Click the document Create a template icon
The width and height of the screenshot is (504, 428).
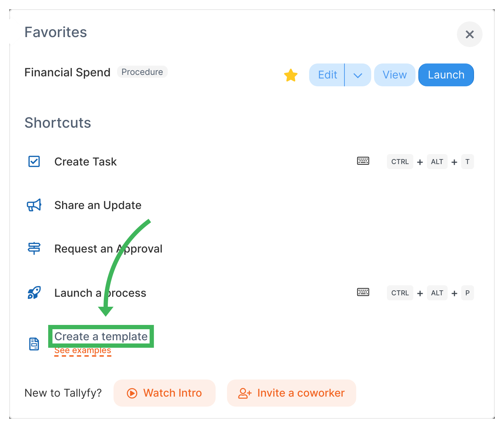click(x=34, y=344)
